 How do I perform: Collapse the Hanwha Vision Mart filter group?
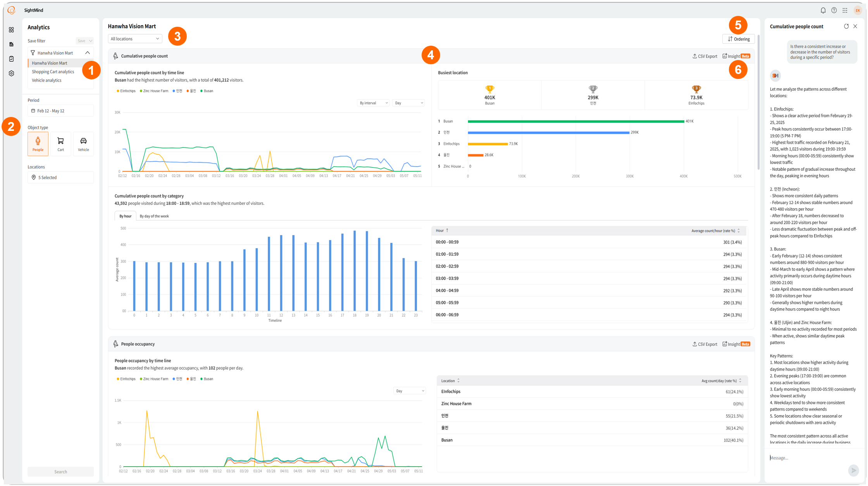pyautogui.click(x=88, y=53)
